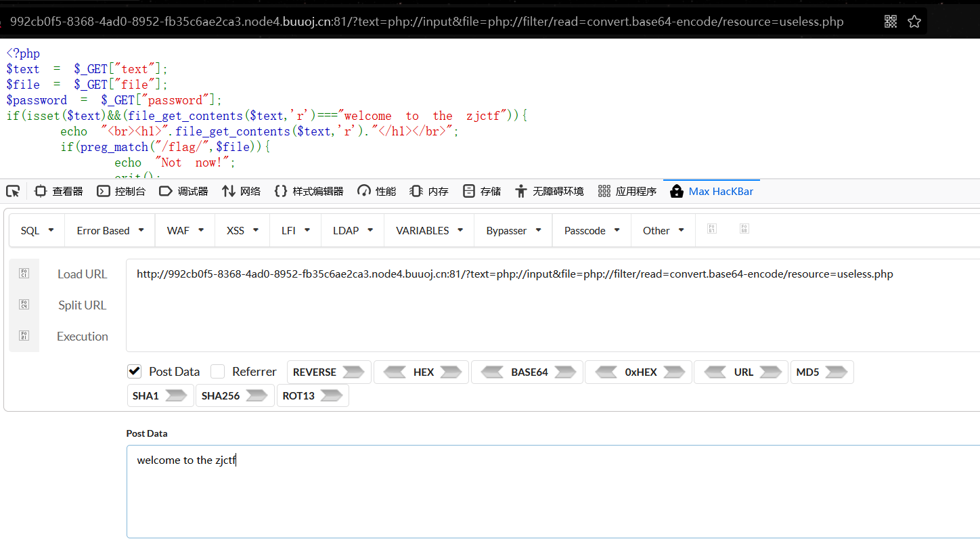
Task: Click the ROT13 arrow
Action: point(332,395)
